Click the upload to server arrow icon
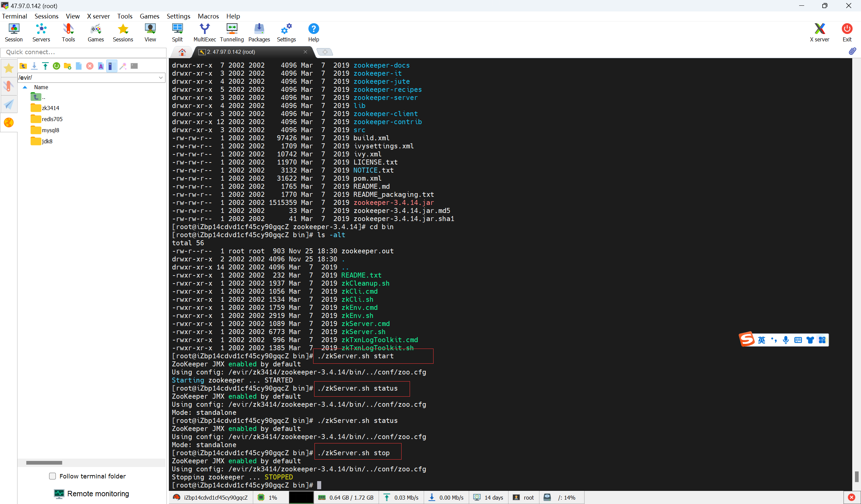Viewport: 861px width, 504px height. tap(45, 66)
